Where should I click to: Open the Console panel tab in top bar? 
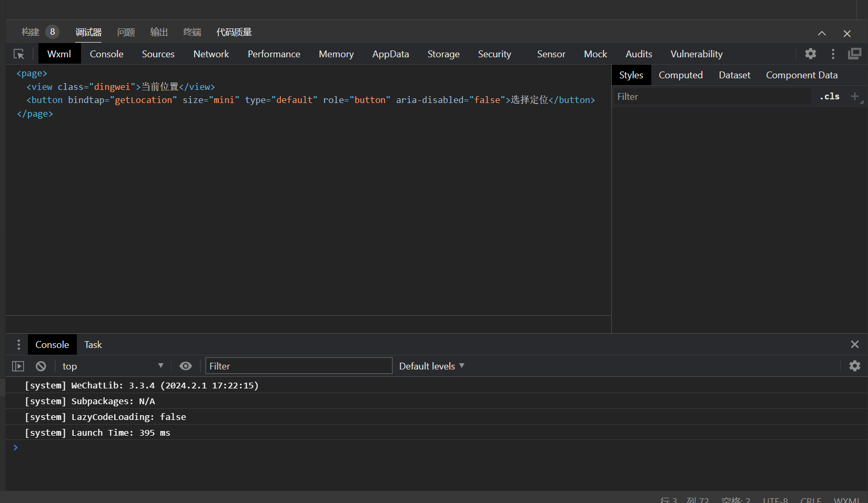pyautogui.click(x=106, y=54)
